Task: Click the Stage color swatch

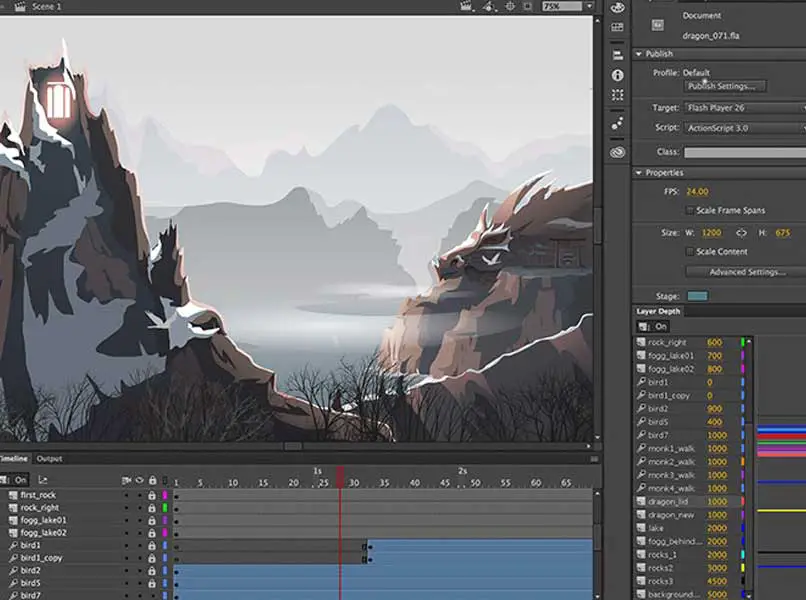Action: 697,296
